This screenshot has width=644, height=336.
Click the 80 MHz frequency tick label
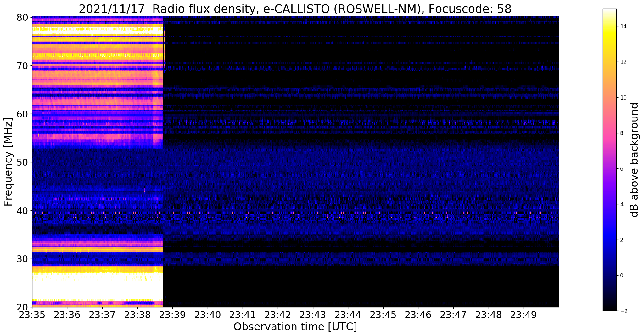click(x=22, y=17)
